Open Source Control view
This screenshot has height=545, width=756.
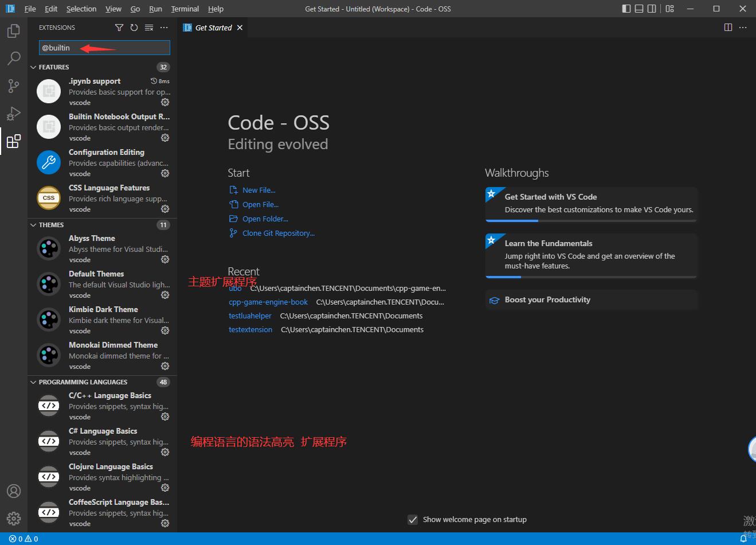coord(14,86)
